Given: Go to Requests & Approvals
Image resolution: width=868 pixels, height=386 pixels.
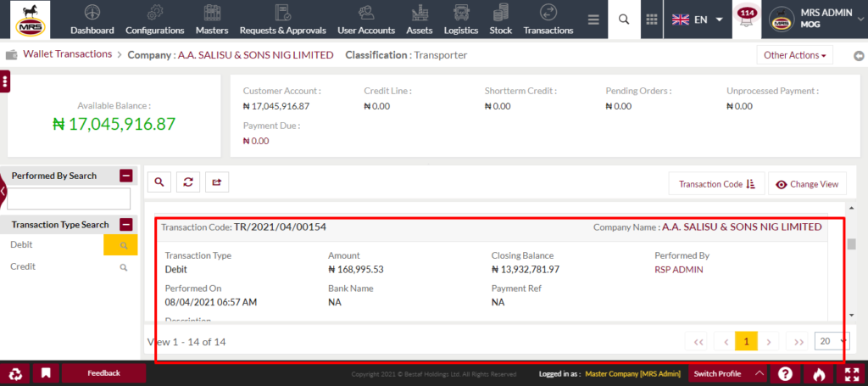Looking at the screenshot, I should click(x=283, y=20).
